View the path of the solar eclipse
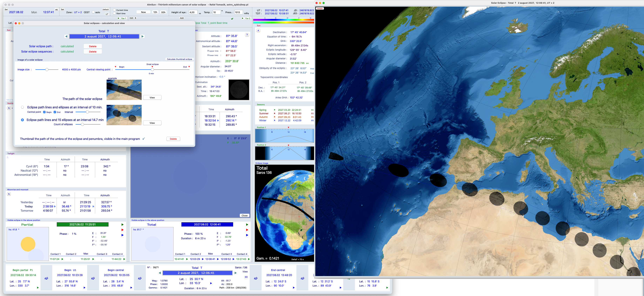 click(152, 97)
